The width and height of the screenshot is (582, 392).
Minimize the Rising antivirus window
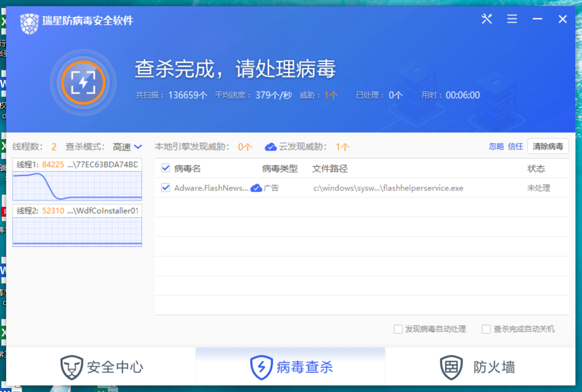tap(537, 19)
